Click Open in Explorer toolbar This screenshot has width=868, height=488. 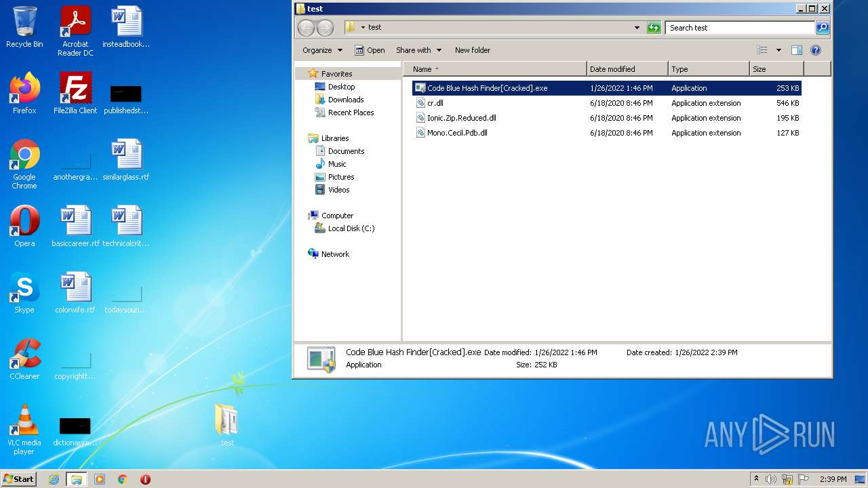pyautogui.click(x=370, y=50)
